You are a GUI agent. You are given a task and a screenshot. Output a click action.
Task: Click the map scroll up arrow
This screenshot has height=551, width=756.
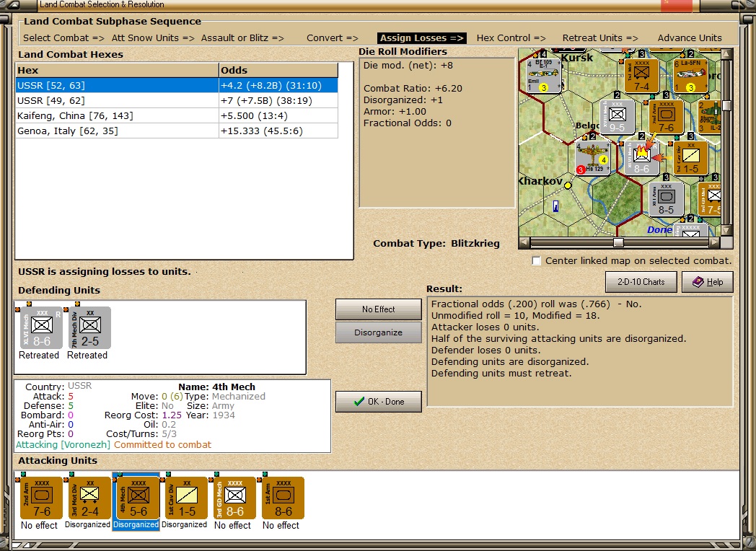pyautogui.click(x=726, y=53)
